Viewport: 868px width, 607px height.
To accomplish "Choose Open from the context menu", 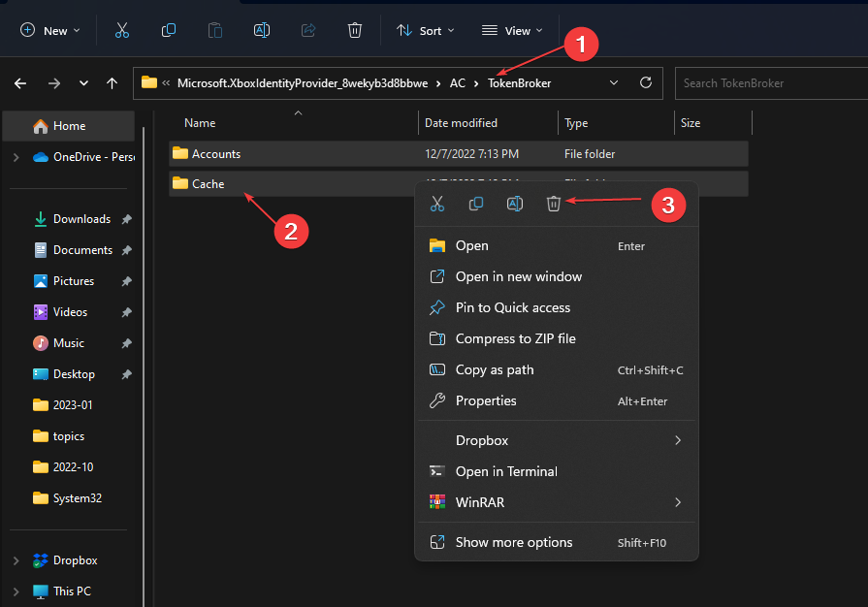I will tap(557, 245).
